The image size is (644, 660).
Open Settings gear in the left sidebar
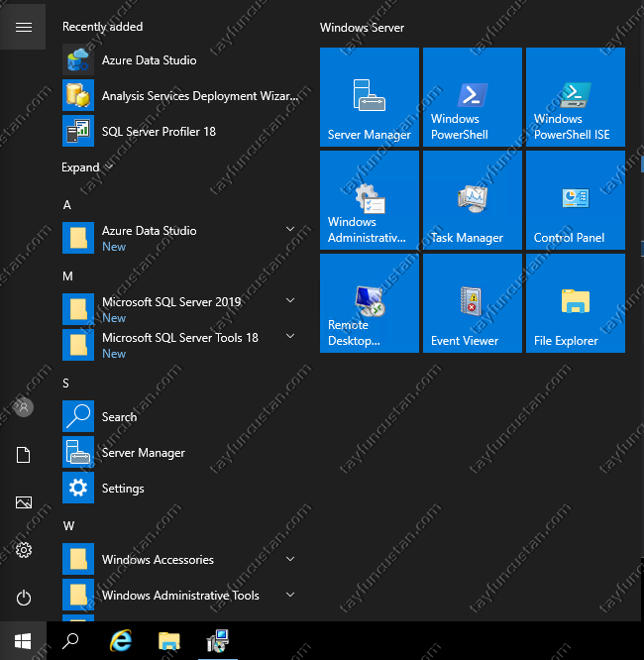(x=24, y=550)
